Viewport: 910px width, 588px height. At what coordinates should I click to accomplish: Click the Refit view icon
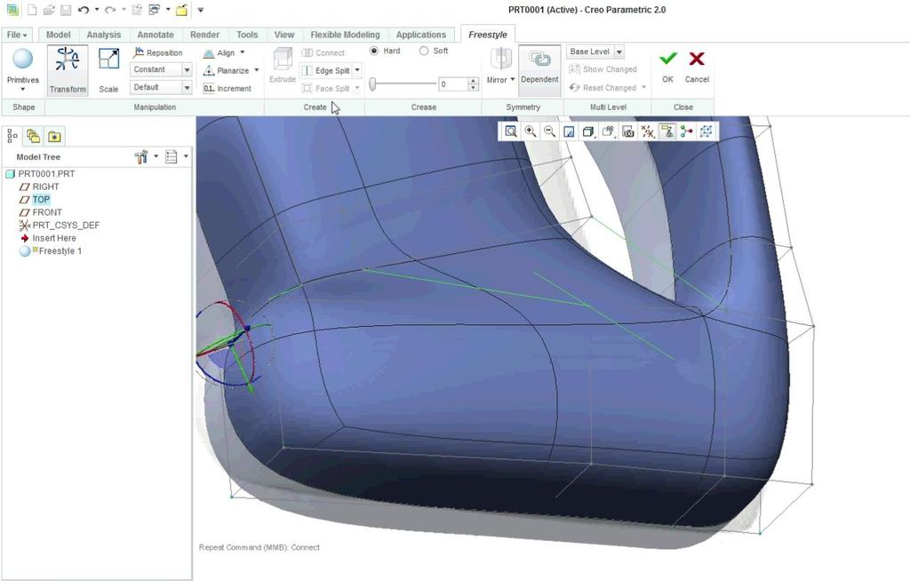click(511, 131)
